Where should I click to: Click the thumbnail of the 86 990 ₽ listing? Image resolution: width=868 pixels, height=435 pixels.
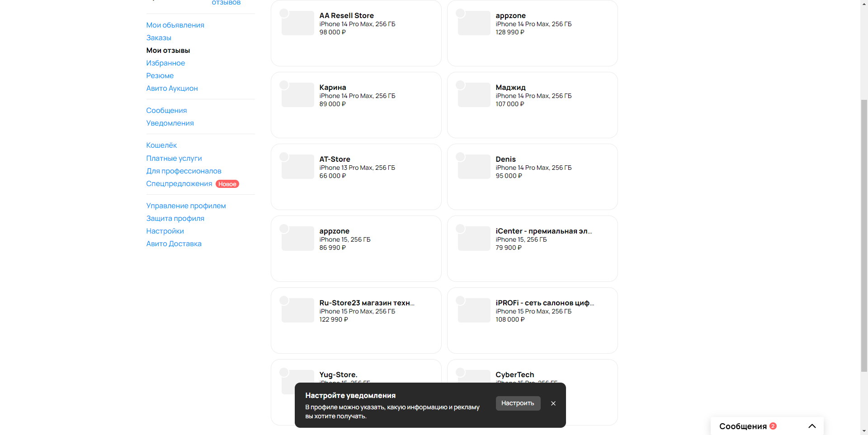pos(298,239)
